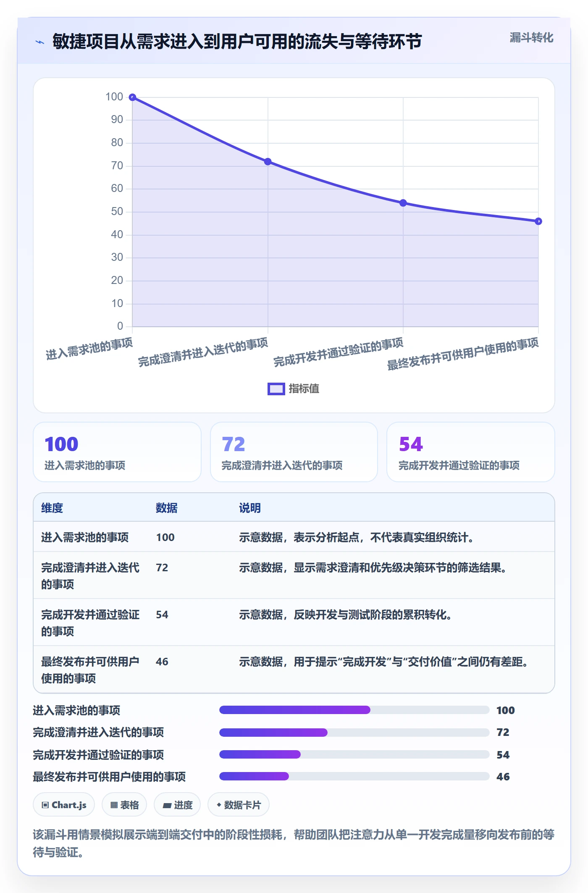Screen dimensions: 588x893
Task: Click the progress bar for 完成开发并通过验证的事项
Action: pyautogui.click(x=354, y=754)
